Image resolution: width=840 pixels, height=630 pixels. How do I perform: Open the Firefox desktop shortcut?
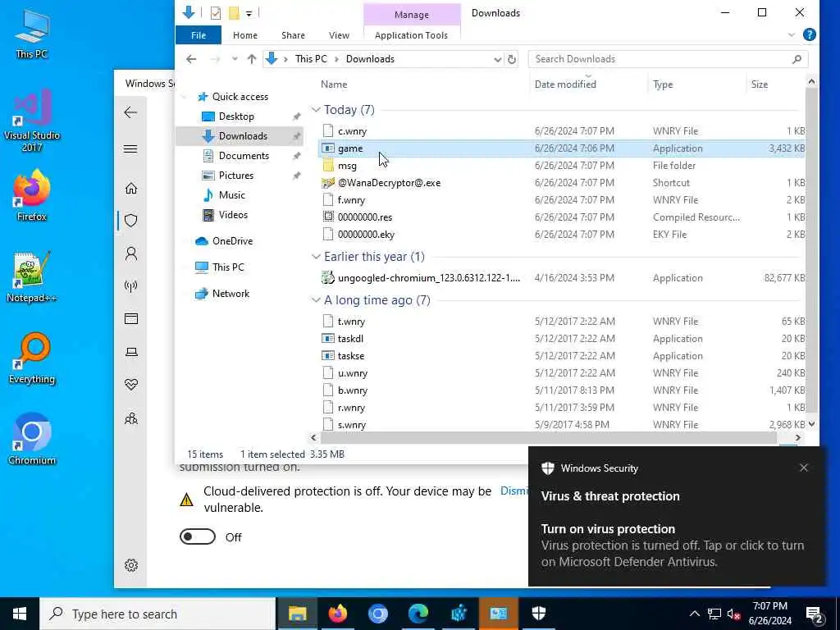coord(32,195)
